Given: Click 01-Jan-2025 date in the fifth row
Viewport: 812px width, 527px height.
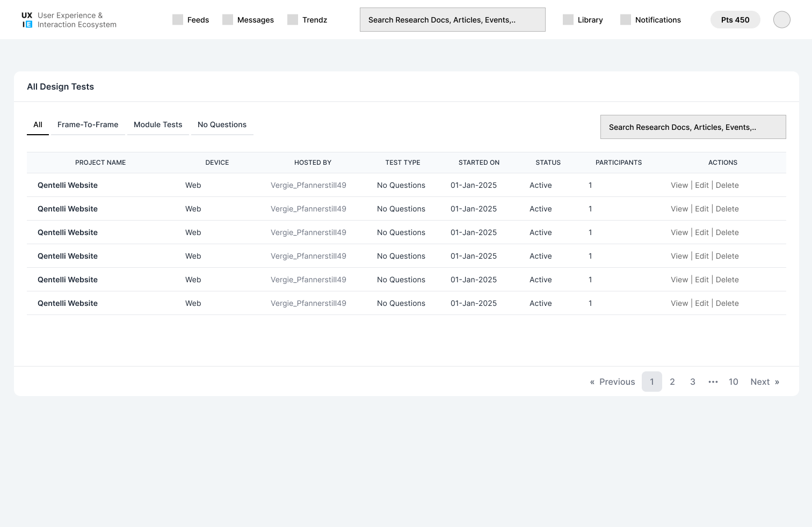Looking at the screenshot, I should tap(474, 280).
